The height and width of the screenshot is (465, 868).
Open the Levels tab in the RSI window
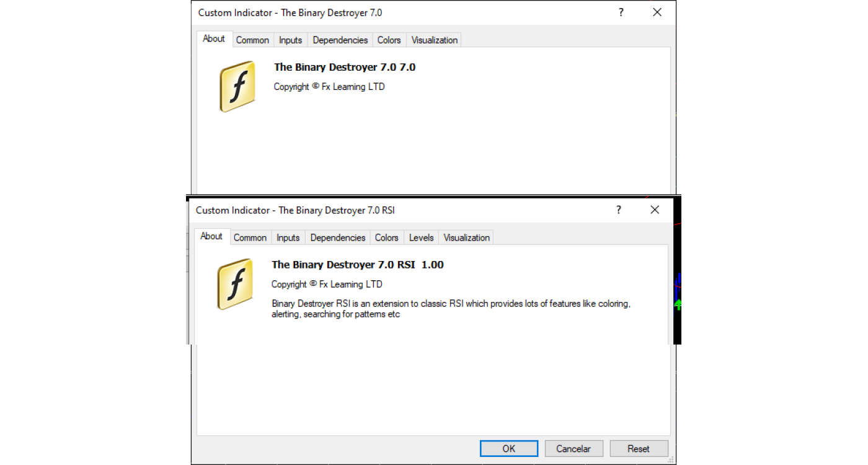pyautogui.click(x=422, y=238)
